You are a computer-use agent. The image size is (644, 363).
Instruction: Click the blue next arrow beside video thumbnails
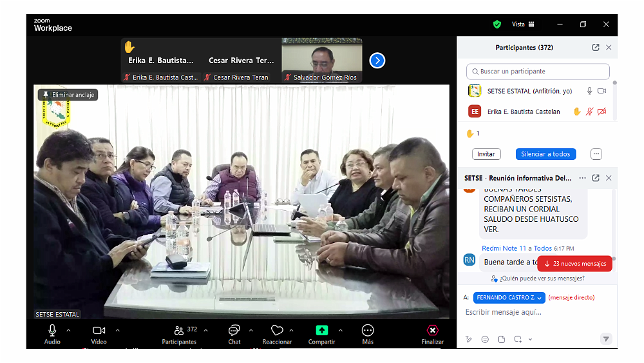tap(377, 61)
